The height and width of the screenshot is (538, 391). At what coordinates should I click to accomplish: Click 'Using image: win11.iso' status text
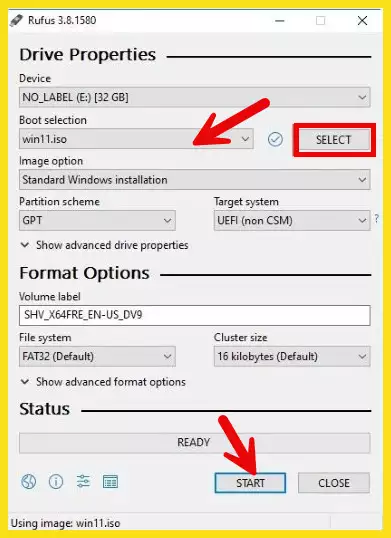[66, 524]
